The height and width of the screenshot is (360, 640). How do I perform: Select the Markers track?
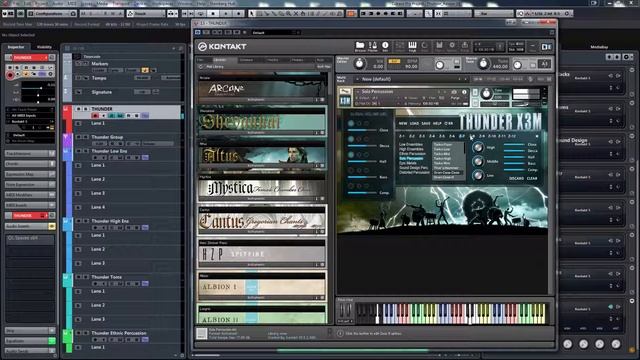[100, 64]
